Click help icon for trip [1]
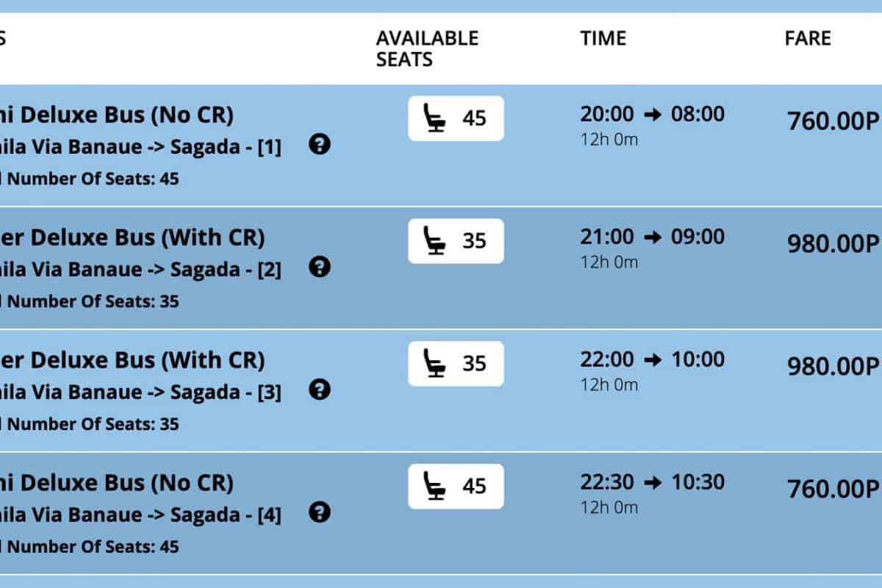Image resolution: width=882 pixels, height=588 pixels. 319,145
